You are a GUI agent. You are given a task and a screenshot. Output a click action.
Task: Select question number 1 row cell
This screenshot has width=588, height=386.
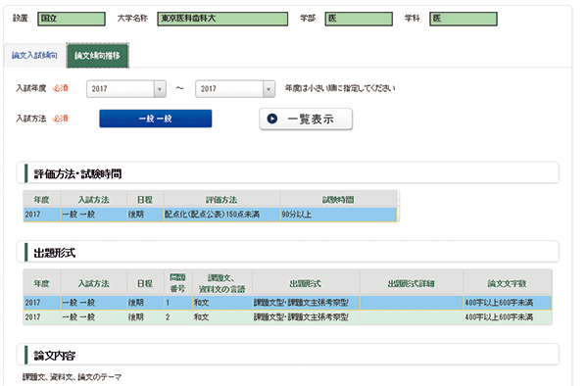point(178,303)
